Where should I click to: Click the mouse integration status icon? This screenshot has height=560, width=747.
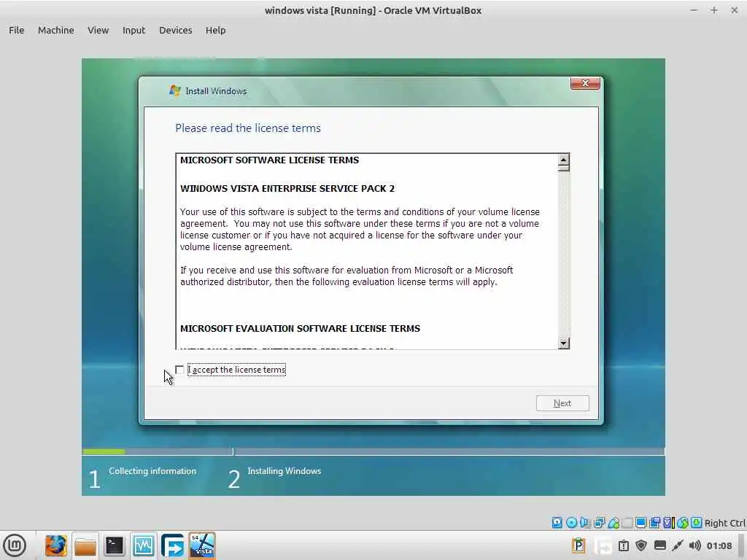click(683, 523)
